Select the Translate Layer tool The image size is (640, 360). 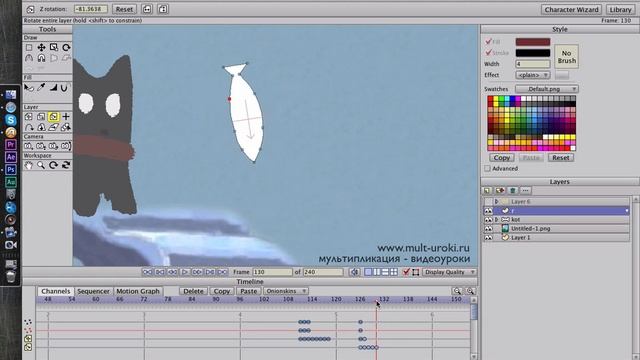[29, 117]
